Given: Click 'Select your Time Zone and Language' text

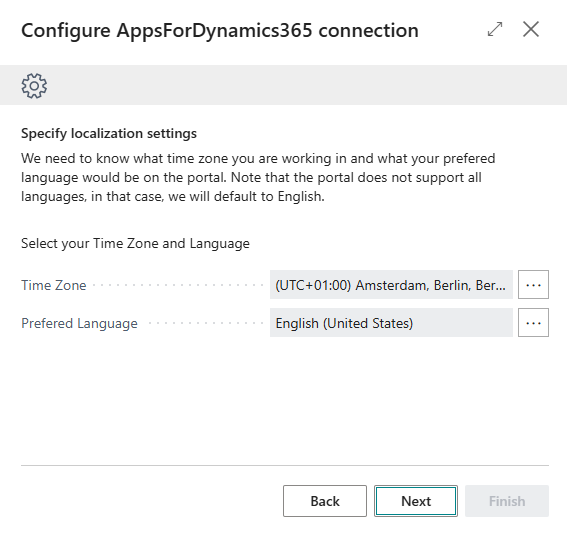Looking at the screenshot, I should click(x=135, y=243).
